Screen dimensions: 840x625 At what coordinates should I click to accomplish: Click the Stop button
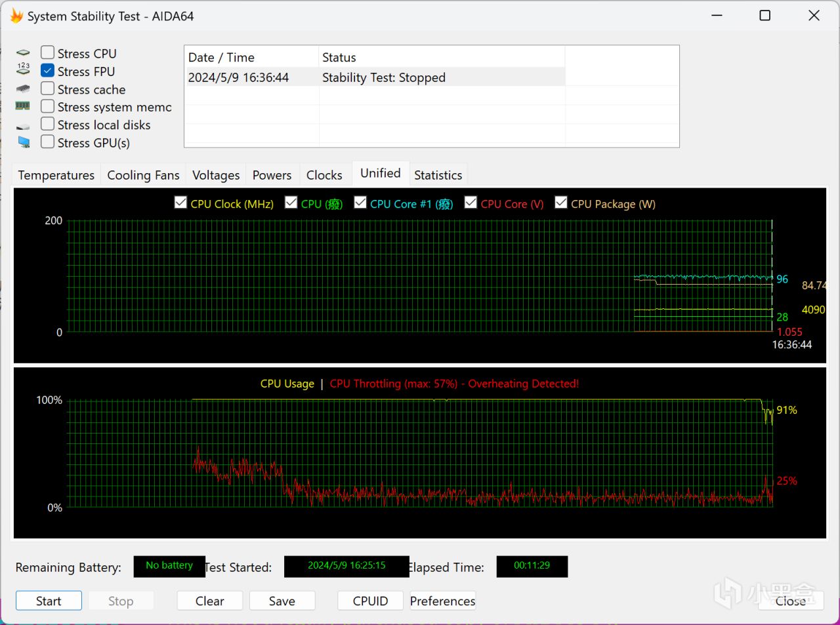[x=121, y=601]
